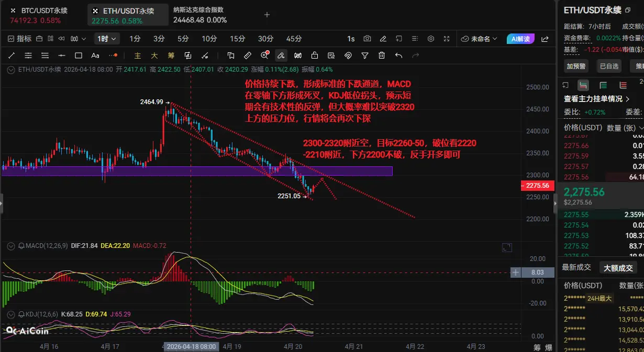Toggle the 已自选 watchlist button

click(x=608, y=66)
